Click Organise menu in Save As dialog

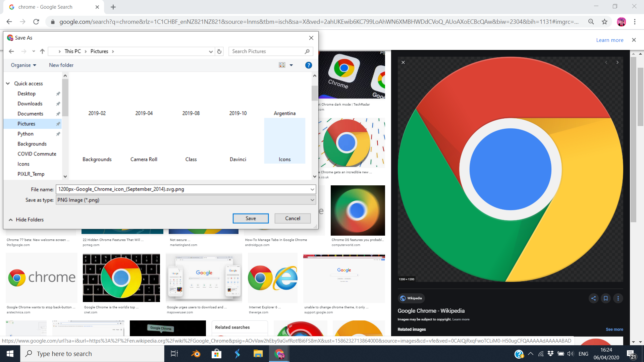tap(23, 65)
